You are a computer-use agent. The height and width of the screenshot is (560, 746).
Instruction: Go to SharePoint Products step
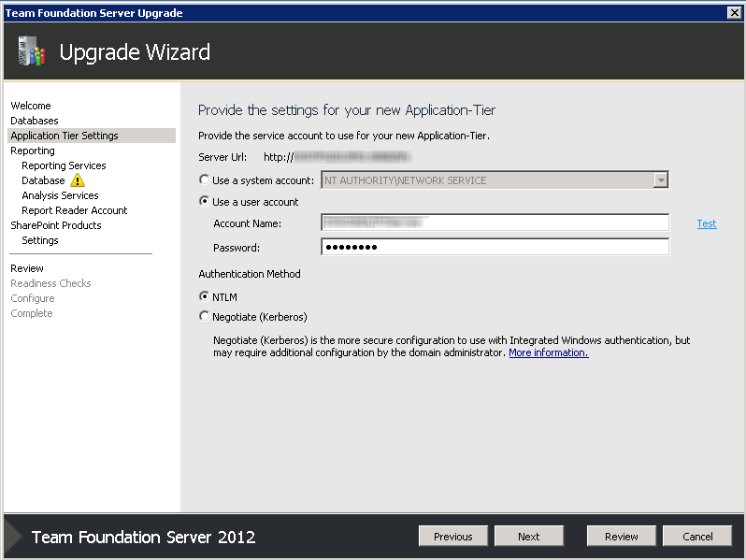(56, 225)
